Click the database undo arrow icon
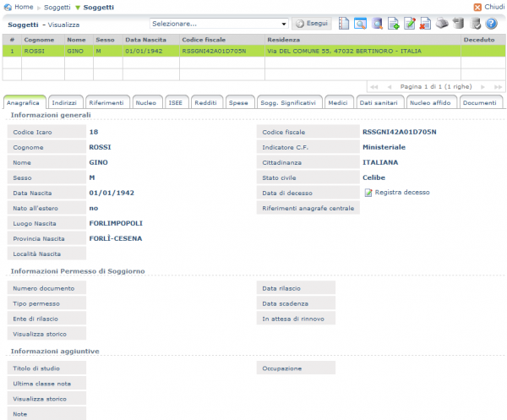This screenshot has height=420, width=507. coord(459,24)
